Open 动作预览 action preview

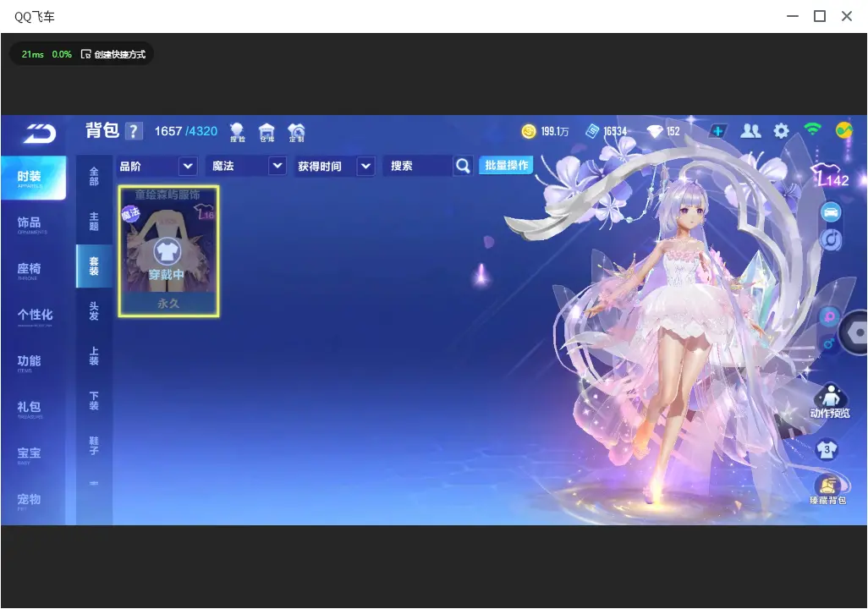[x=830, y=401]
